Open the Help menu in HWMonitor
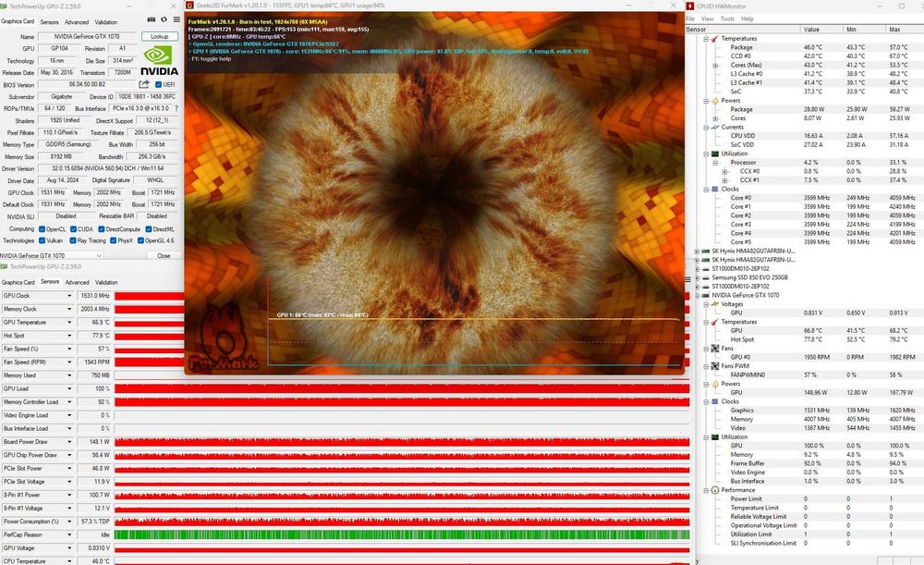Screen dimensions: 924x565 pos(747,18)
